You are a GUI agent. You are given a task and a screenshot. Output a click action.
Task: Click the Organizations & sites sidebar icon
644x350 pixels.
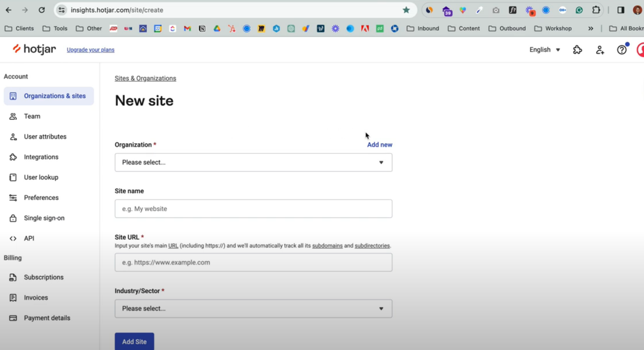point(13,96)
